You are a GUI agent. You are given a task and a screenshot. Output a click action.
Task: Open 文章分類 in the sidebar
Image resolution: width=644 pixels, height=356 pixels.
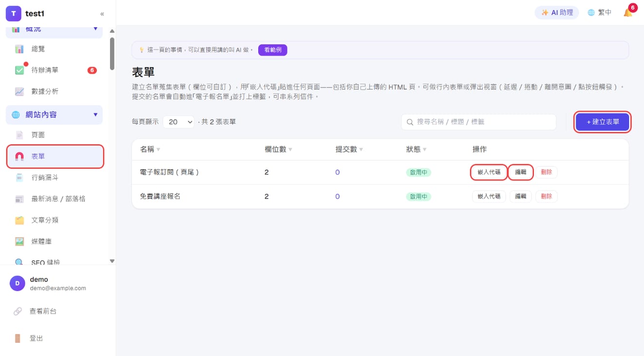[x=54, y=220]
